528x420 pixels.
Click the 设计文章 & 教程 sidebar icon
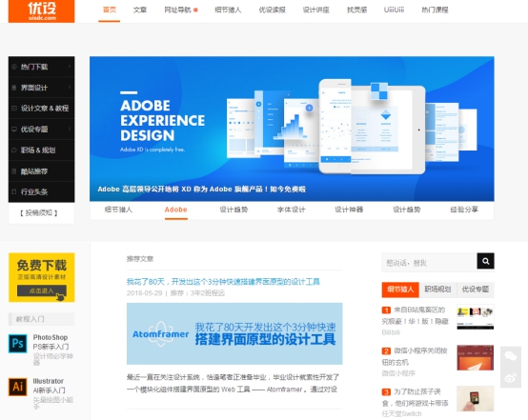point(14,108)
